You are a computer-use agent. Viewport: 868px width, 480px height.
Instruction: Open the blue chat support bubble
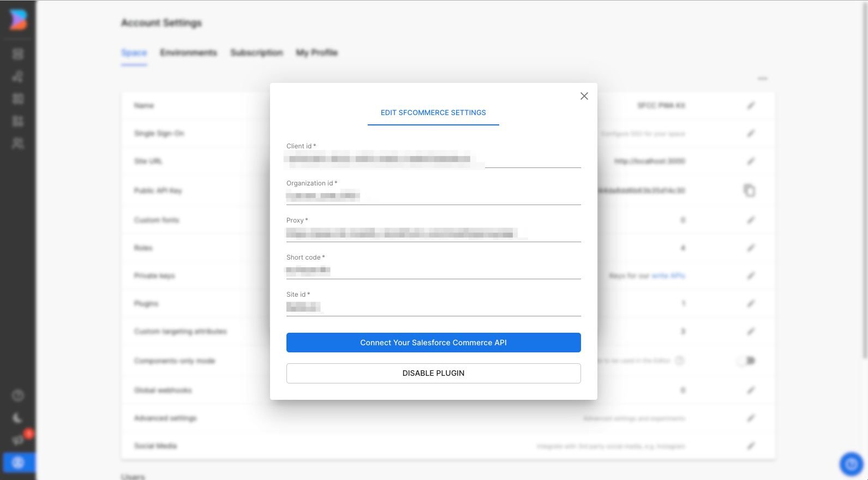coord(851,464)
